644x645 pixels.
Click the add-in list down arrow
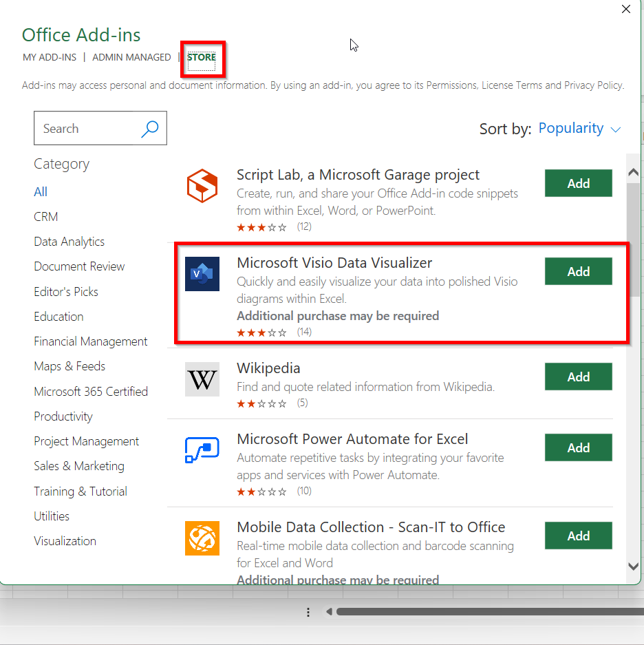633,567
